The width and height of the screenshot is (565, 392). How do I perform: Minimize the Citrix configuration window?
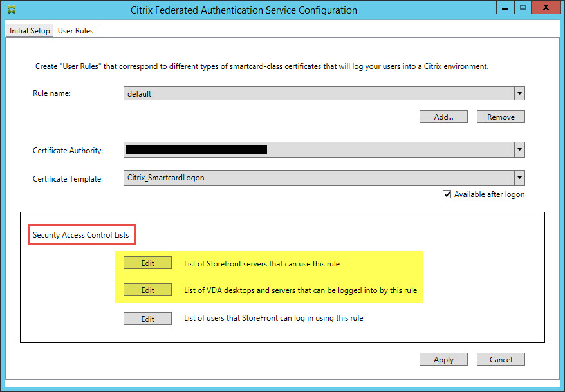(x=505, y=7)
